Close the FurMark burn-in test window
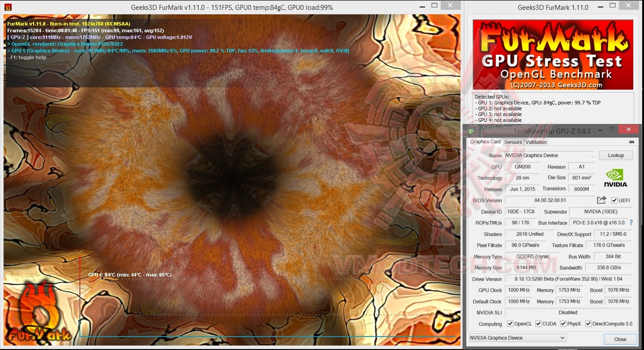The width and height of the screenshot is (644, 350). click(450, 6)
